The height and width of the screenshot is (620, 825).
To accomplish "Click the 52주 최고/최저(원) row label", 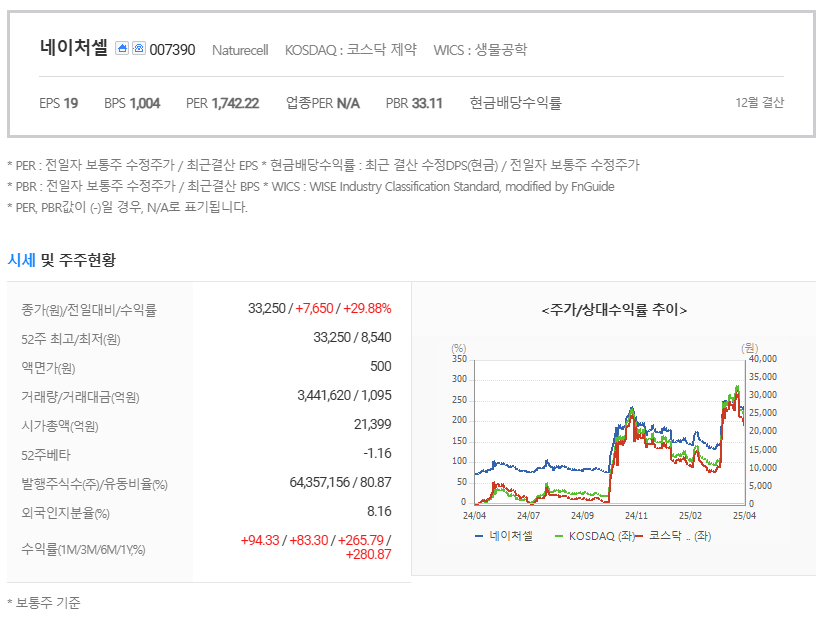I will coord(71,338).
